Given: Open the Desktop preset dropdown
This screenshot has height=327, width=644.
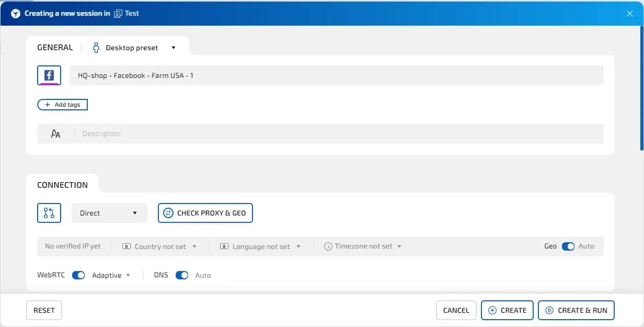Looking at the screenshot, I should pyautogui.click(x=135, y=48).
